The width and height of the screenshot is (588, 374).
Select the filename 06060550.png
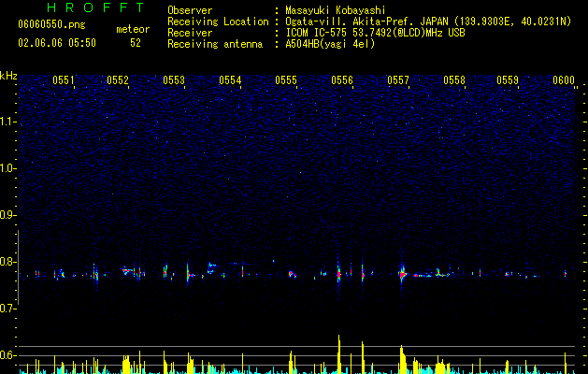click(51, 24)
